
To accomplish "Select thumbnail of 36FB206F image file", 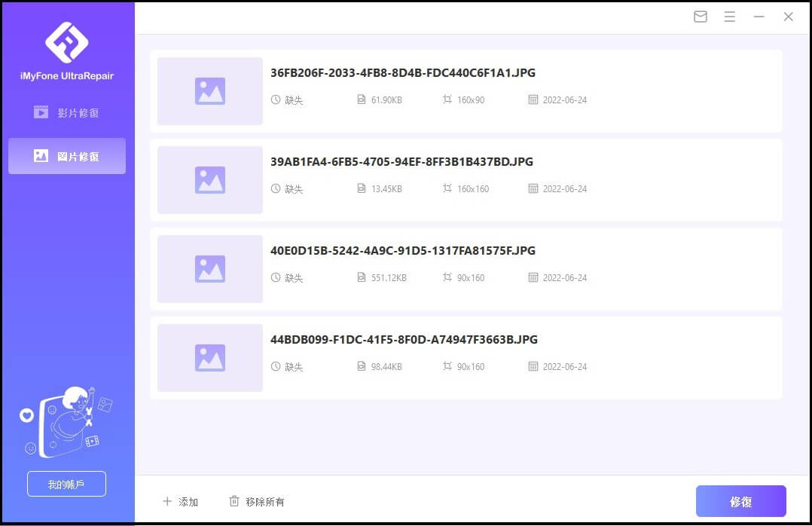I will [210, 91].
